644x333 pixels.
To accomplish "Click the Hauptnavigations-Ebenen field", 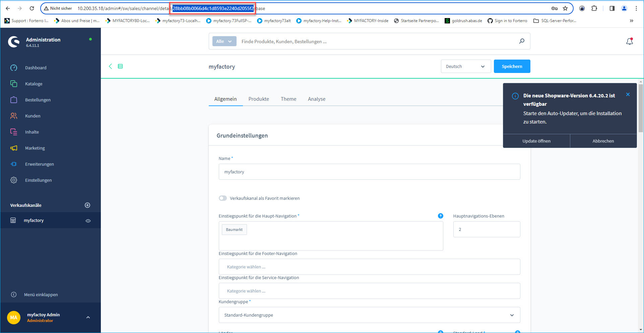I will tap(487, 229).
